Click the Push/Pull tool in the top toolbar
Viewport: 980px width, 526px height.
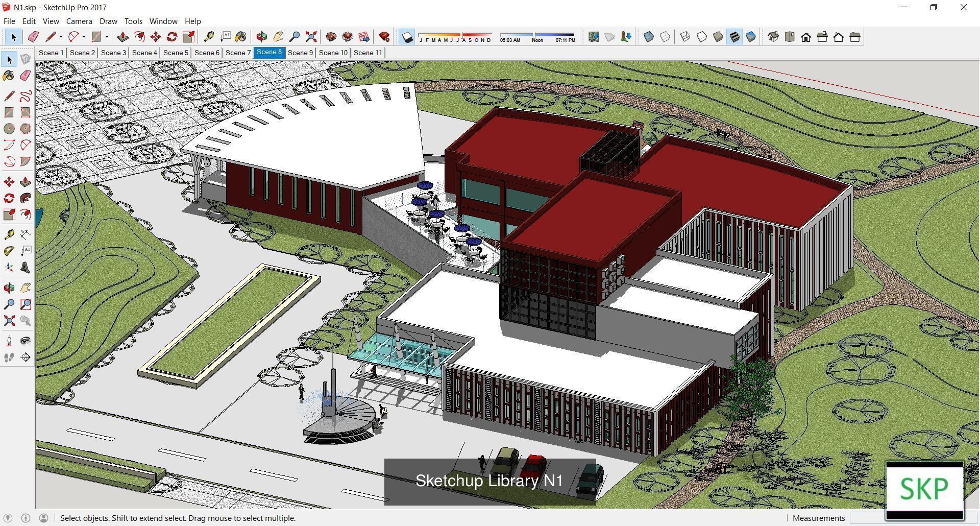click(x=123, y=37)
